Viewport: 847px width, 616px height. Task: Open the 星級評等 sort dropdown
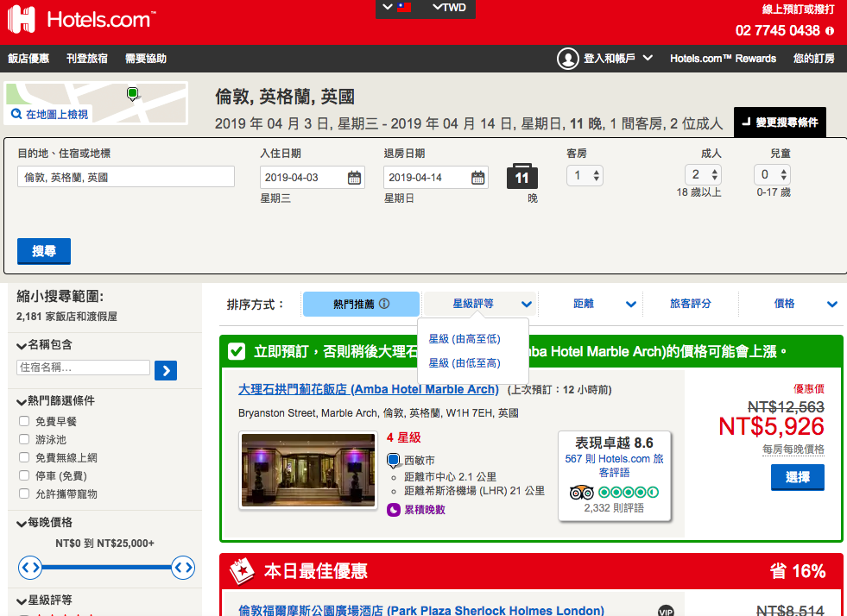point(480,304)
